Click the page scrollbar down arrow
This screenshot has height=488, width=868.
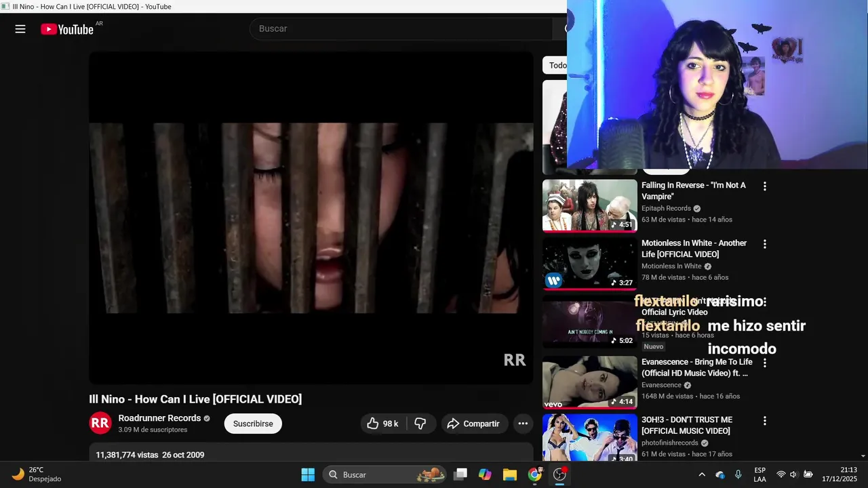click(863, 457)
